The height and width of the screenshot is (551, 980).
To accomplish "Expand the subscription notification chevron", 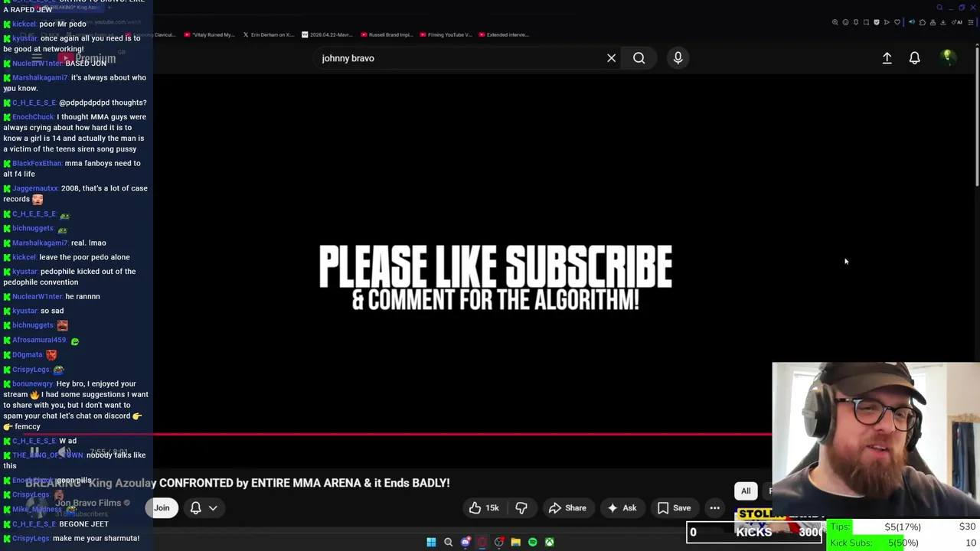I will point(213,508).
